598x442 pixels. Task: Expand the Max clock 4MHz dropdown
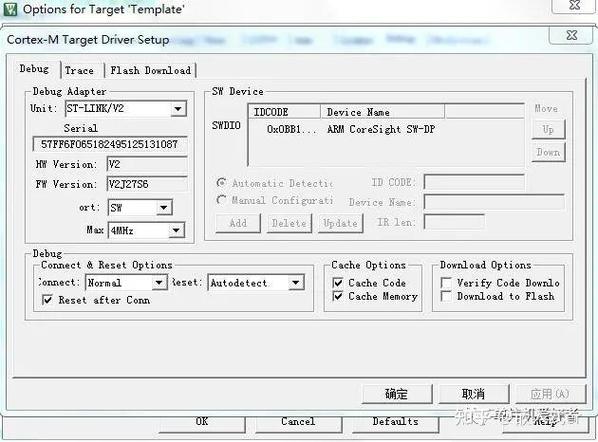click(176, 230)
